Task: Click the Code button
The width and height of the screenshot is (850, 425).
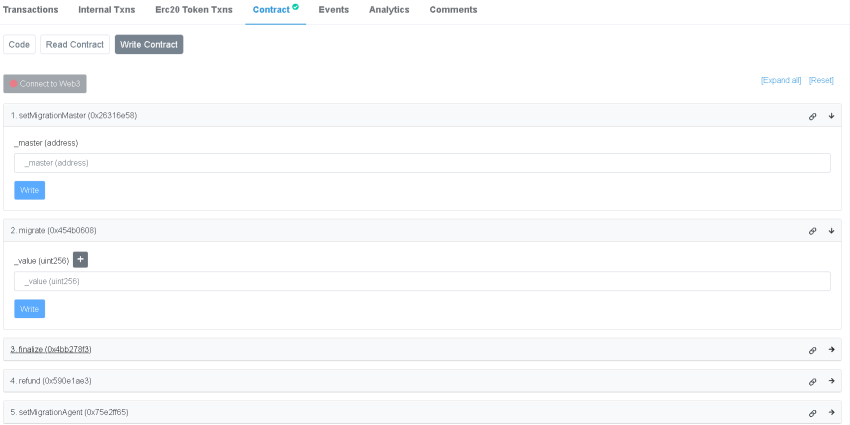Action: tap(19, 44)
